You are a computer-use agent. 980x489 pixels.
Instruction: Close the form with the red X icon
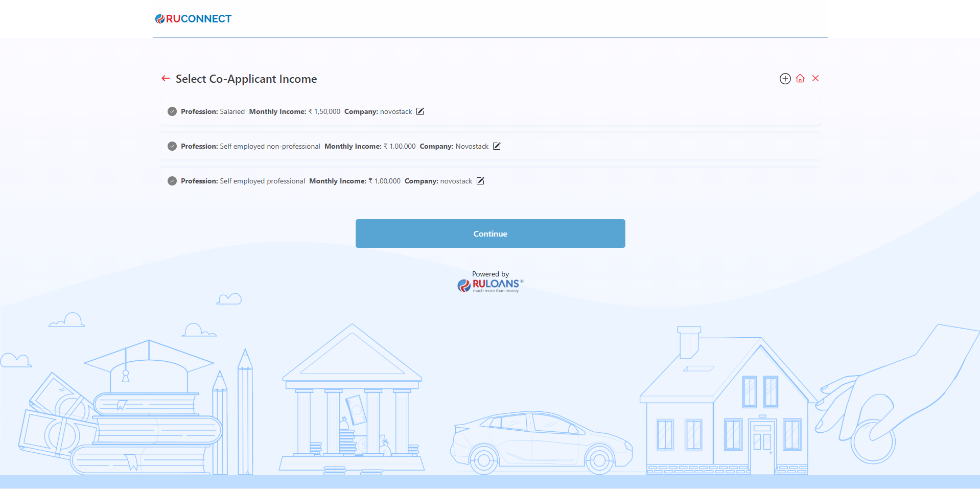[815, 78]
